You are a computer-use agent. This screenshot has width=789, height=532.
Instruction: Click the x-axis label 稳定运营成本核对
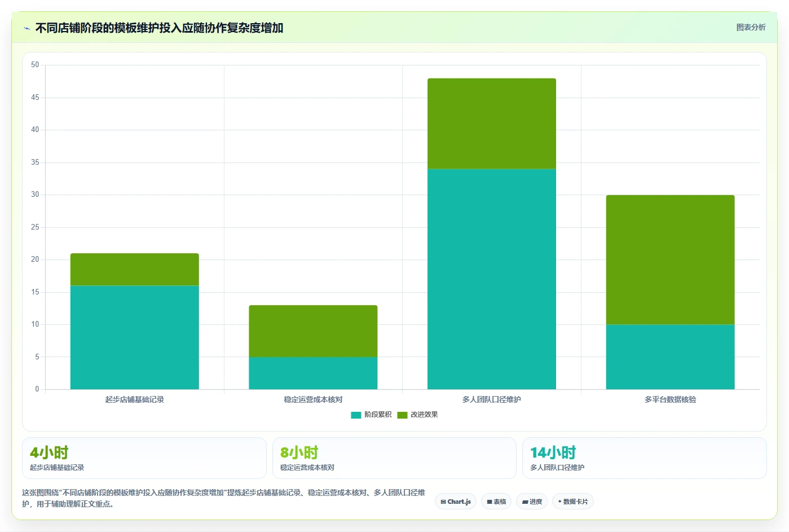[313, 399]
